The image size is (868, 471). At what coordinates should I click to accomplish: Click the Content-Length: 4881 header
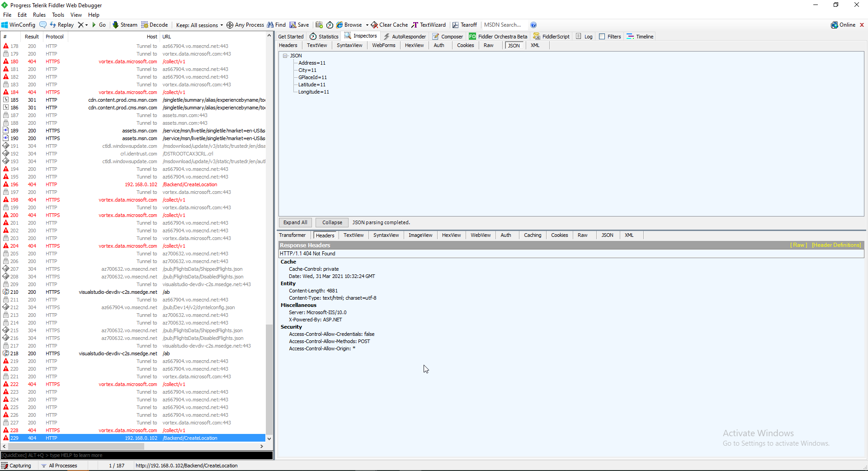(313, 291)
